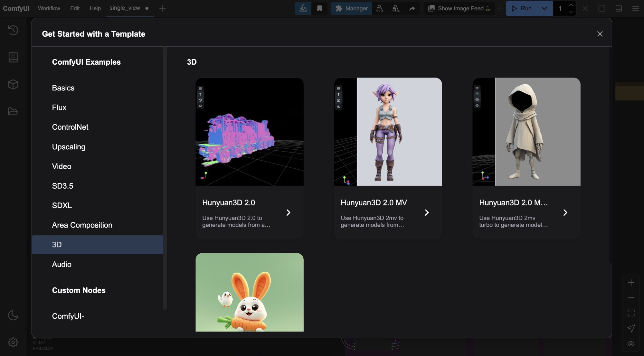Image resolution: width=644 pixels, height=356 pixels.
Task: Toggle the bottom panel icon
Action: click(x=619, y=8)
